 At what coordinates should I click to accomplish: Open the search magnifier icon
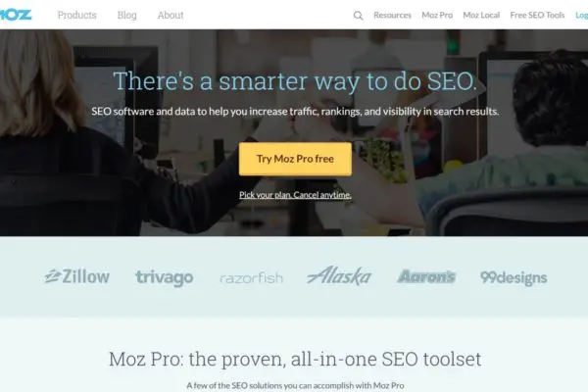(358, 16)
